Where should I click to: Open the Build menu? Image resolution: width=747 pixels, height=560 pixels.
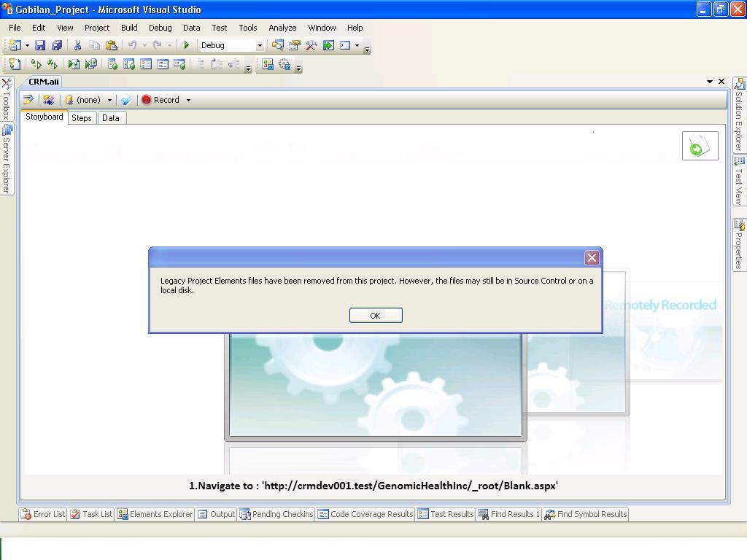129,28
